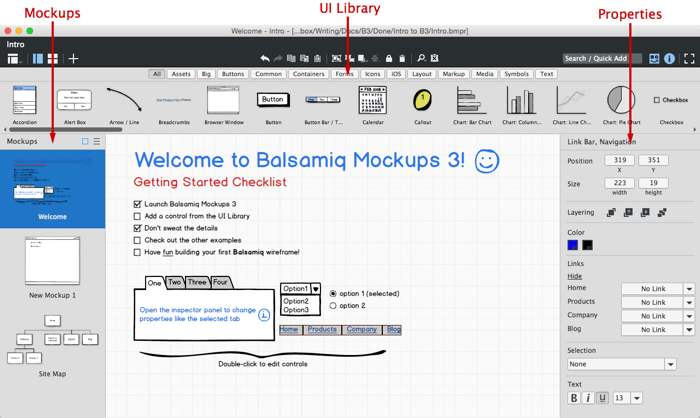Open the Home link dropdown

(x=689, y=289)
